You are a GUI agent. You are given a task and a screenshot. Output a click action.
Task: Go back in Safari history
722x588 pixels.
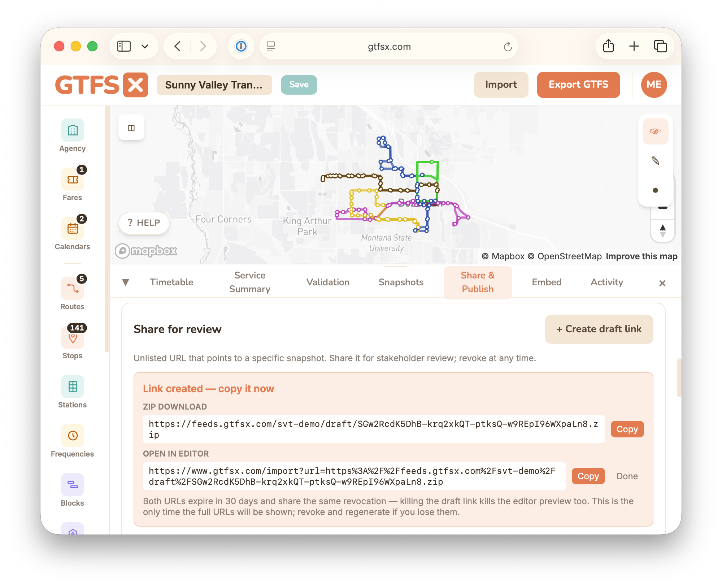(x=177, y=46)
